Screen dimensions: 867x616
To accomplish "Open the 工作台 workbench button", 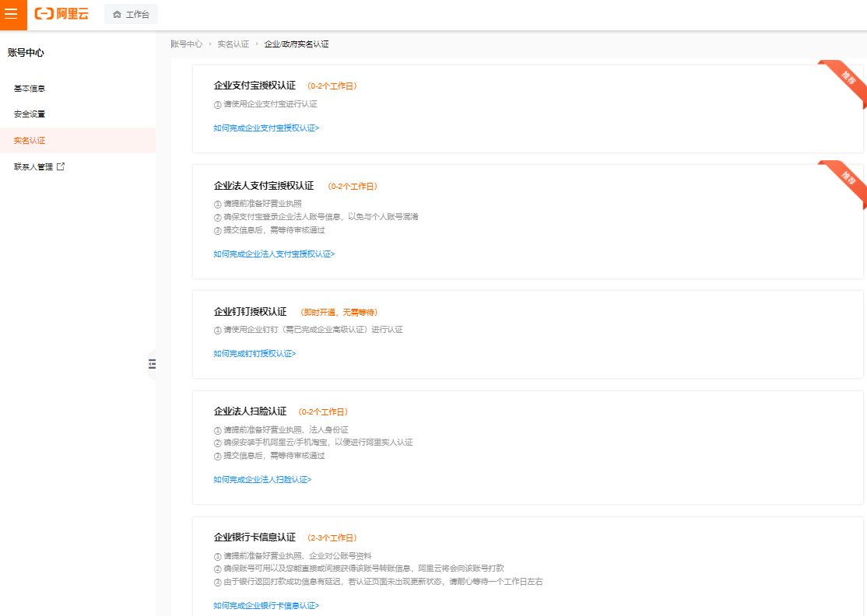I will coord(131,14).
